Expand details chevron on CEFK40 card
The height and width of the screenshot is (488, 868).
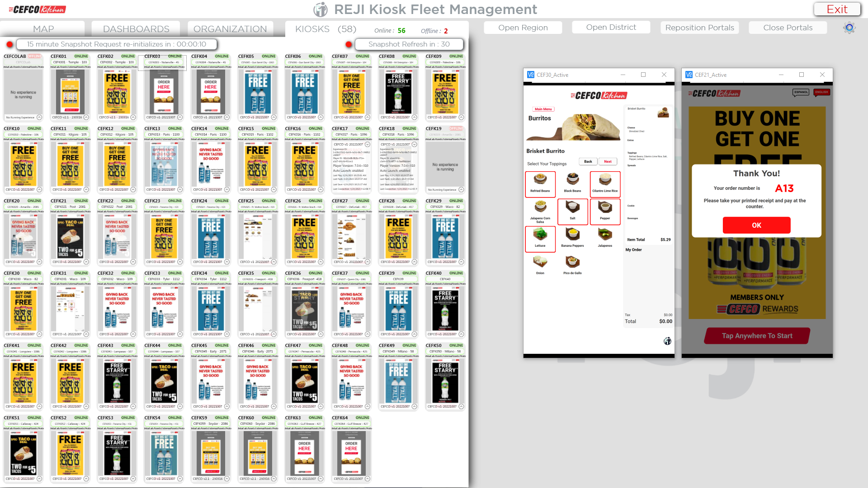point(461,334)
